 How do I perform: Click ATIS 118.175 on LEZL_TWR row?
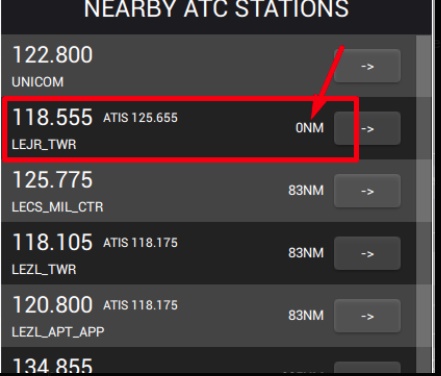[140, 243]
